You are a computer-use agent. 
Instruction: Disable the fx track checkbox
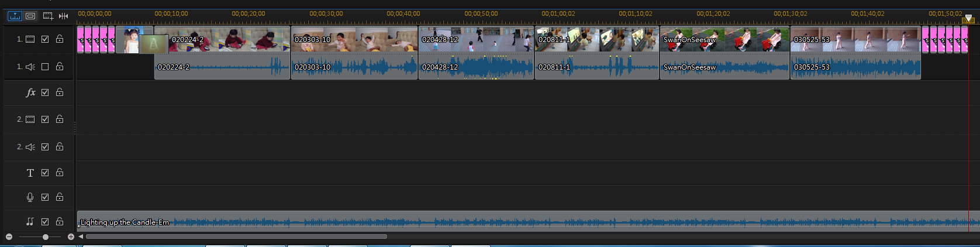[45, 92]
